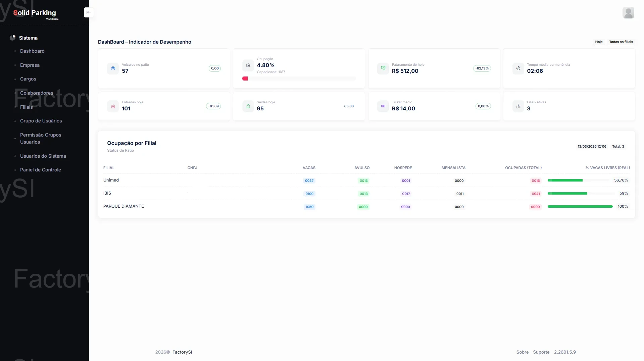The image size is (644, 361).
Task: Click the CNPJ column header
Action: click(x=192, y=168)
